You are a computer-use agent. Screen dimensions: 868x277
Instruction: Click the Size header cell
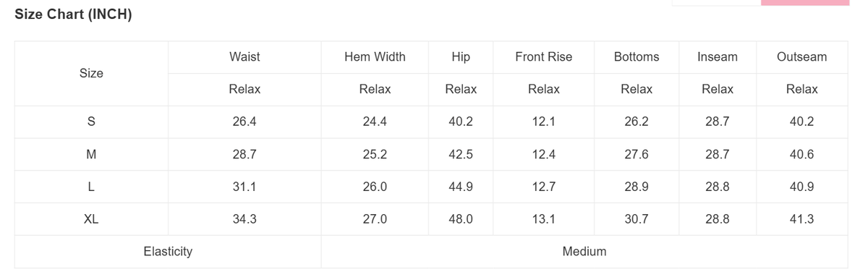tap(91, 73)
